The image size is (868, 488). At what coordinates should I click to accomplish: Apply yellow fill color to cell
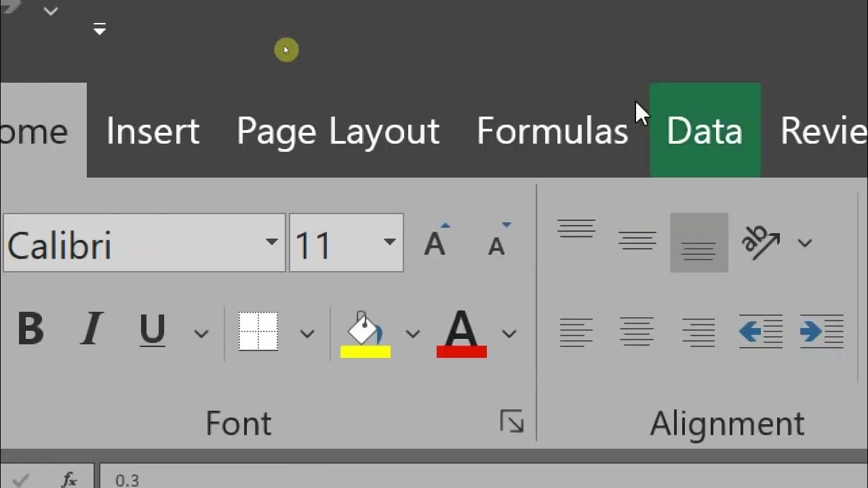365,333
